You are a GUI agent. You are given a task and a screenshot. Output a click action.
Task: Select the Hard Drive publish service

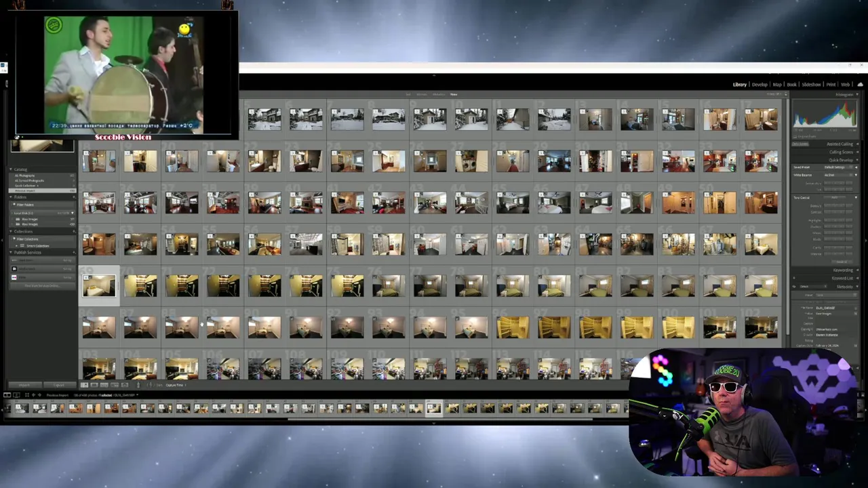(43, 260)
